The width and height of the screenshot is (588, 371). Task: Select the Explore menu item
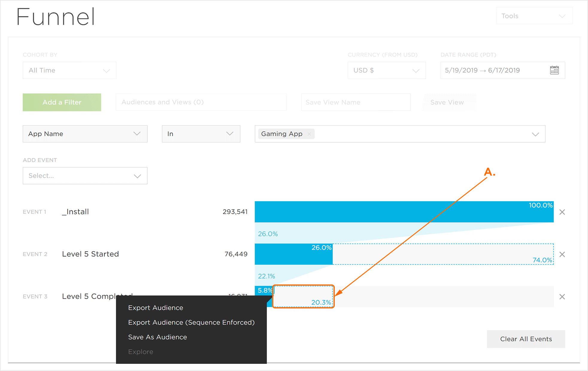140,352
